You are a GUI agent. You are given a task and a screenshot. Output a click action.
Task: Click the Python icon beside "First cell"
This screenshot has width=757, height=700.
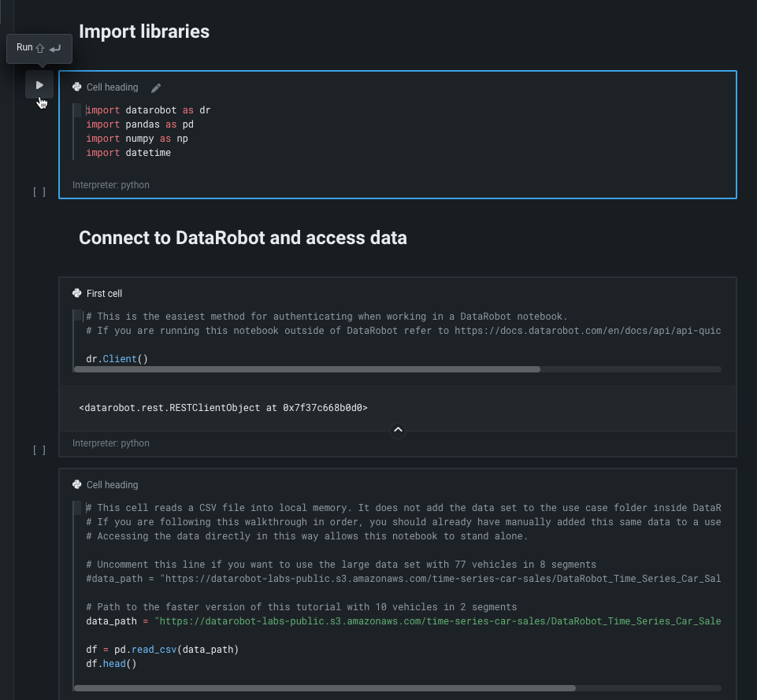[76, 294]
